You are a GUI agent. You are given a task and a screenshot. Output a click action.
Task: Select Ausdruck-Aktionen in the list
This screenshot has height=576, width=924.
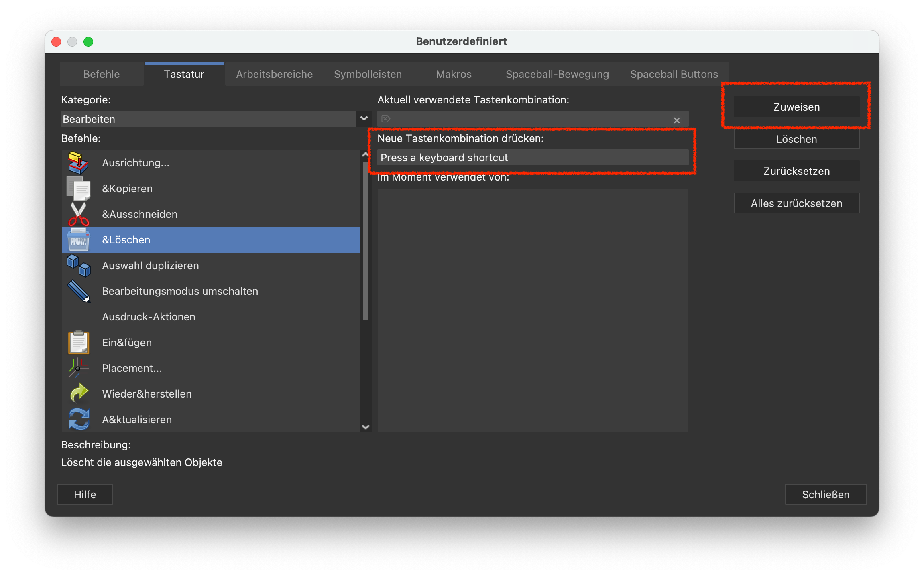pyautogui.click(x=211, y=317)
